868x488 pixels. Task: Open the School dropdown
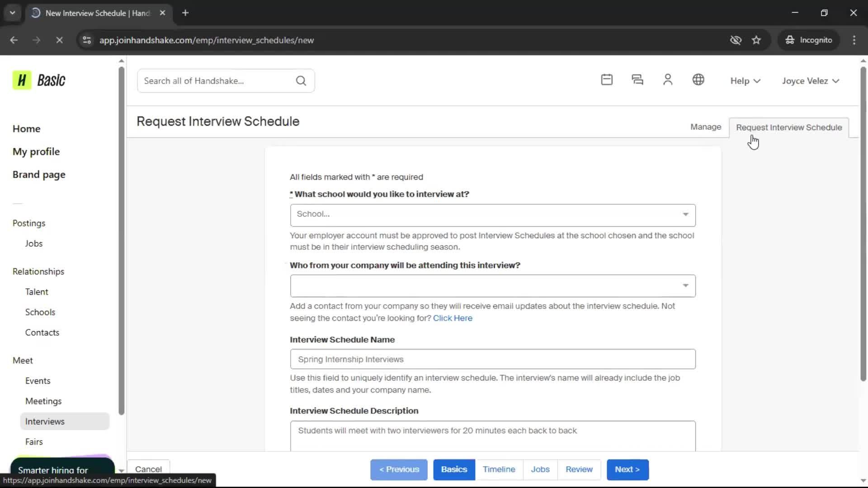pos(493,215)
